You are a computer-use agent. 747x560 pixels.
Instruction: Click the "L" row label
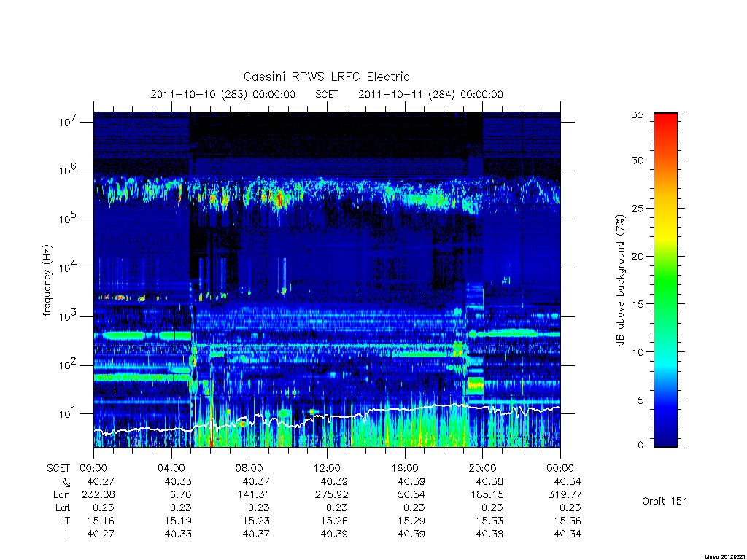[68, 534]
